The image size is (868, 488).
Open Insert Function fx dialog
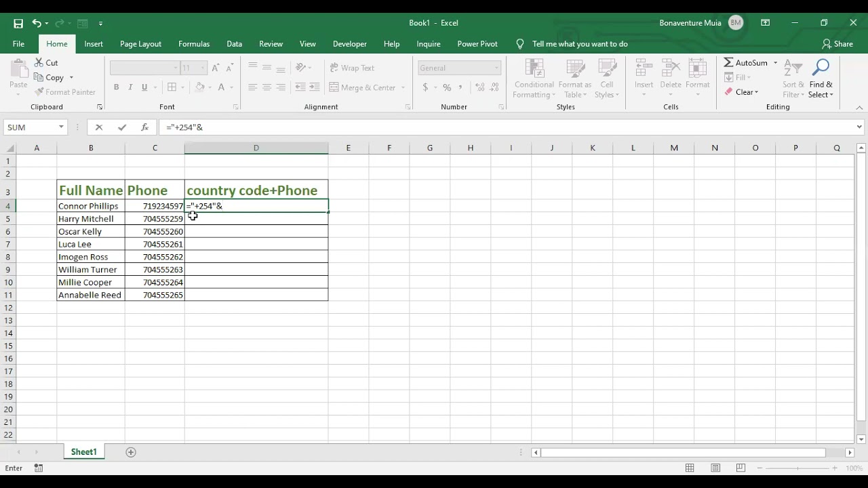pos(144,127)
